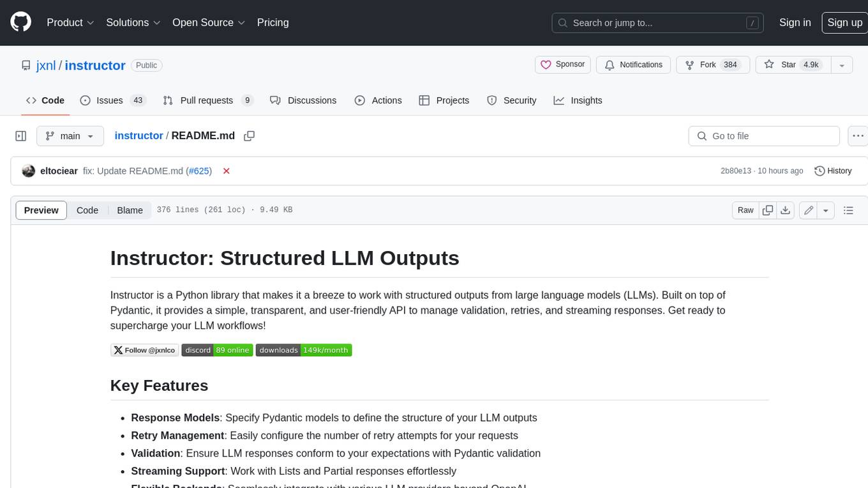The height and width of the screenshot is (488, 868).
Task: Switch to the Security tab
Action: tap(512, 100)
